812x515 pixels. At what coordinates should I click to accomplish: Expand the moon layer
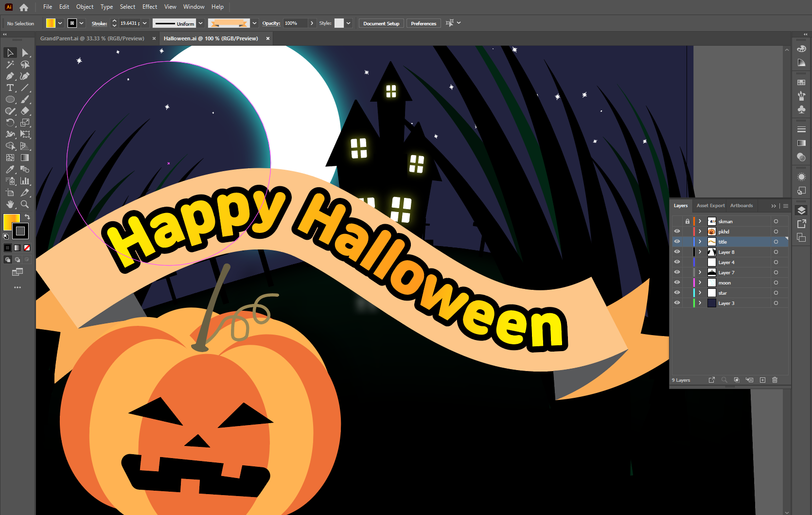tap(700, 283)
